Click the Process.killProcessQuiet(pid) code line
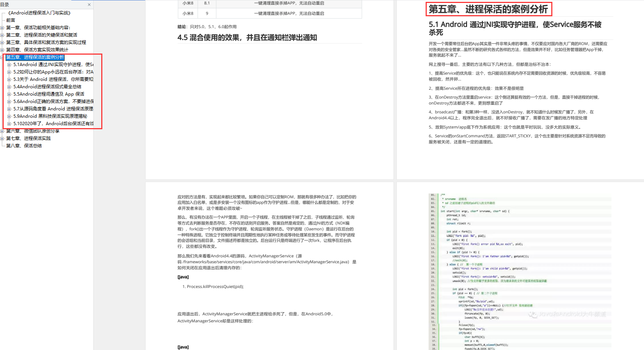This screenshot has width=644, height=350. click(x=215, y=286)
